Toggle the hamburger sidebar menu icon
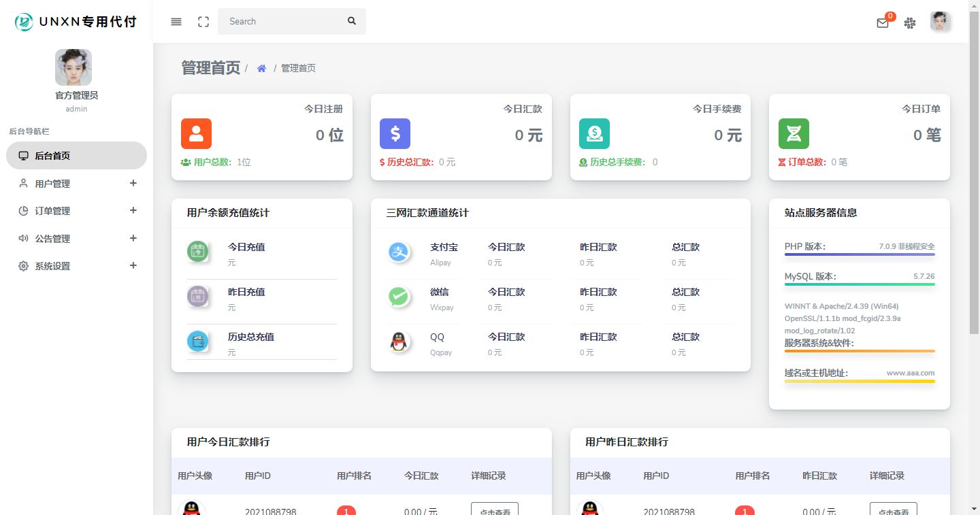 [x=176, y=22]
